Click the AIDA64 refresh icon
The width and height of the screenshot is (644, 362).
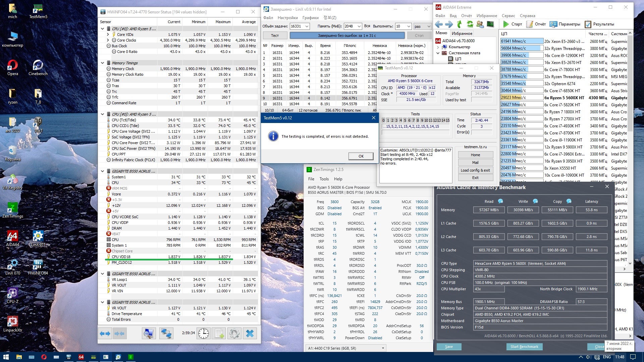(x=470, y=24)
